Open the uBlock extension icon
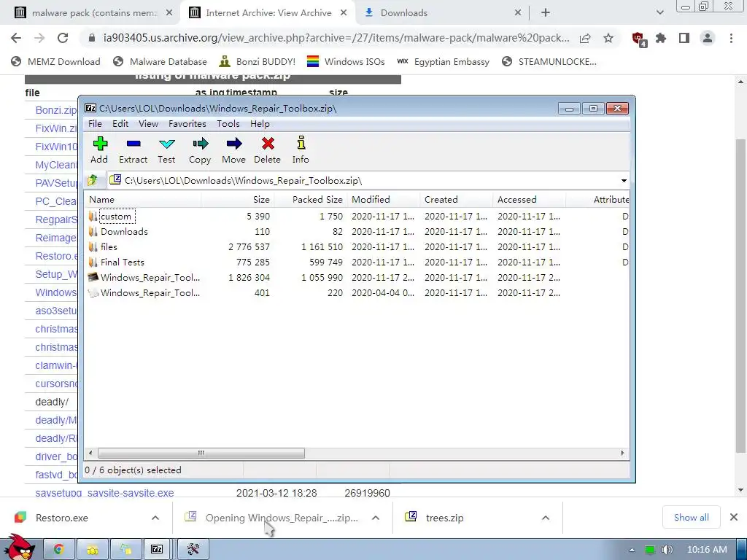The width and height of the screenshot is (747, 560). click(x=638, y=39)
